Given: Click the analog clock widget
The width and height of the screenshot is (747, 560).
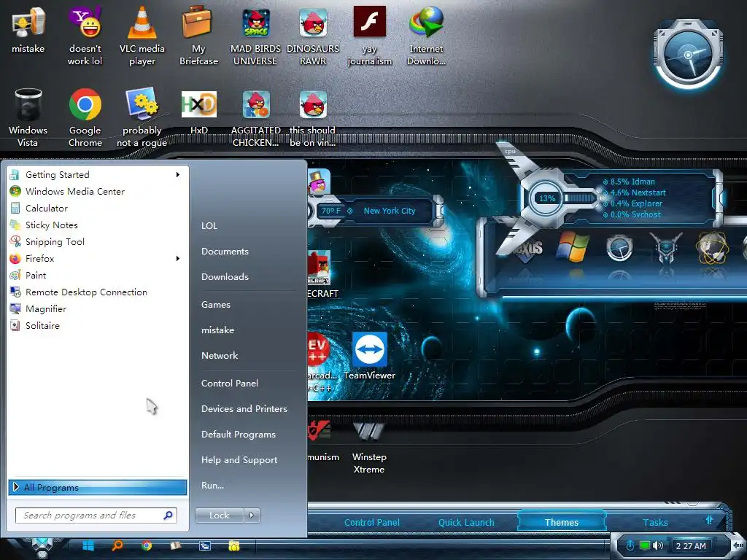Looking at the screenshot, I should point(689,55).
